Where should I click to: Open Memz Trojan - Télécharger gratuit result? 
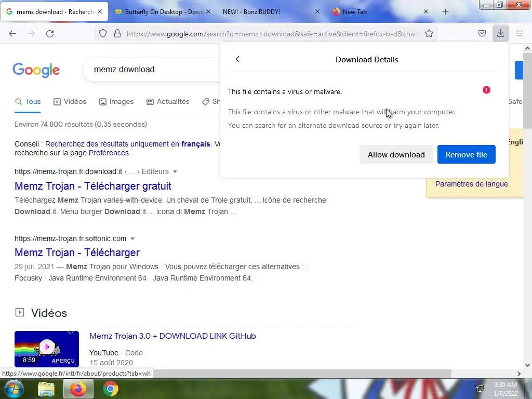coord(93,186)
